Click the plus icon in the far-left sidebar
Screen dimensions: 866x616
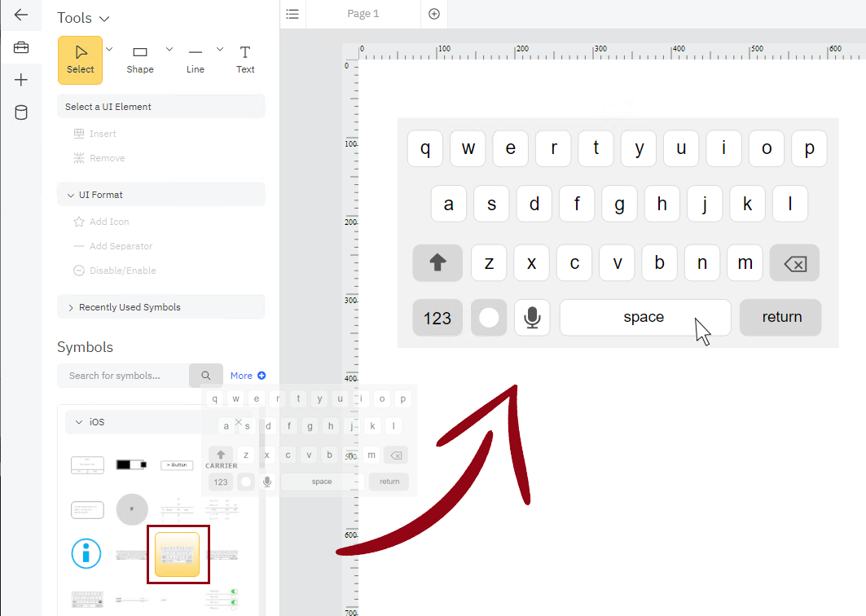click(20, 79)
